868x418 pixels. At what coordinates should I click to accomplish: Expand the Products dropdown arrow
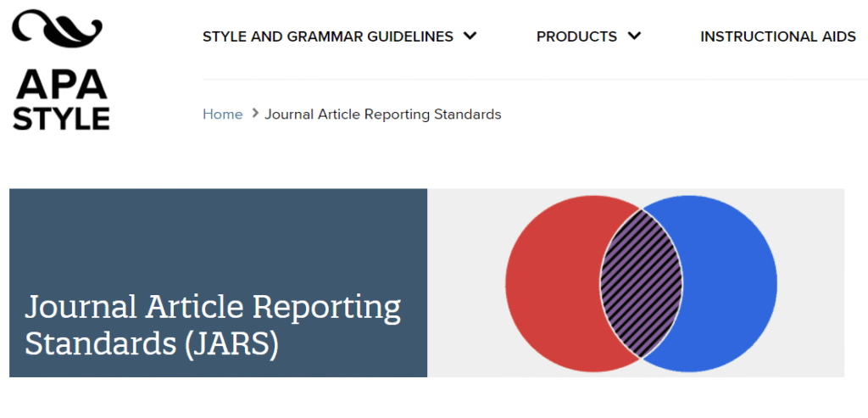tap(634, 36)
